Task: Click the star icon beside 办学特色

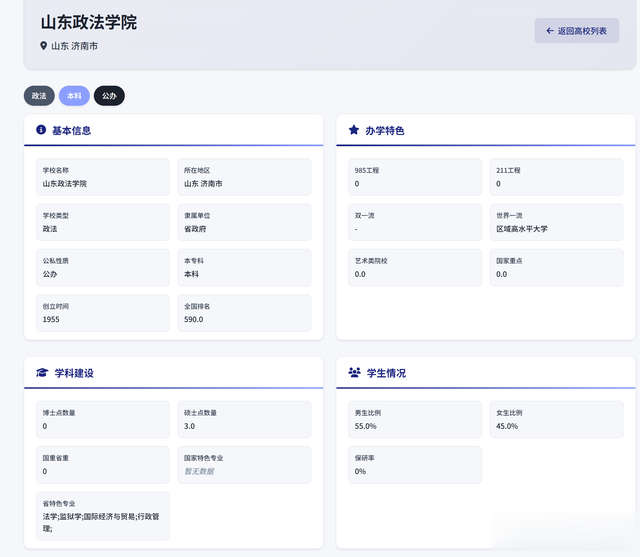Action: (x=354, y=130)
